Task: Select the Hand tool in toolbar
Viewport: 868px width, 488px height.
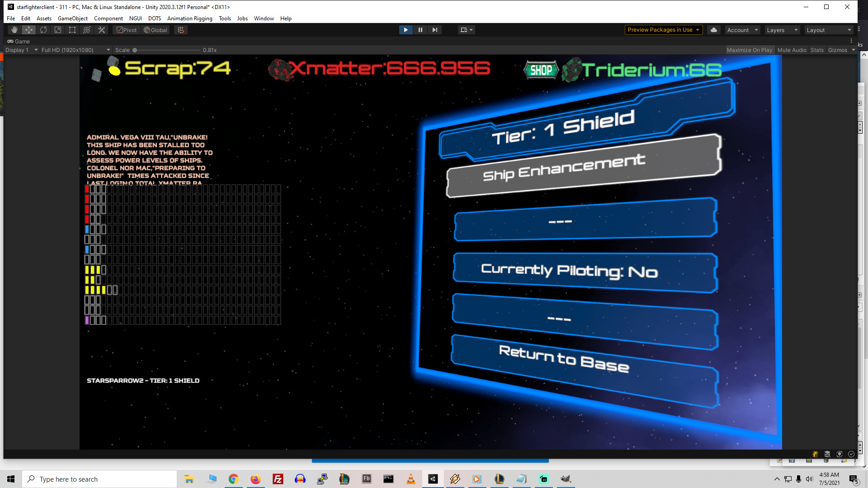Action: [14, 30]
